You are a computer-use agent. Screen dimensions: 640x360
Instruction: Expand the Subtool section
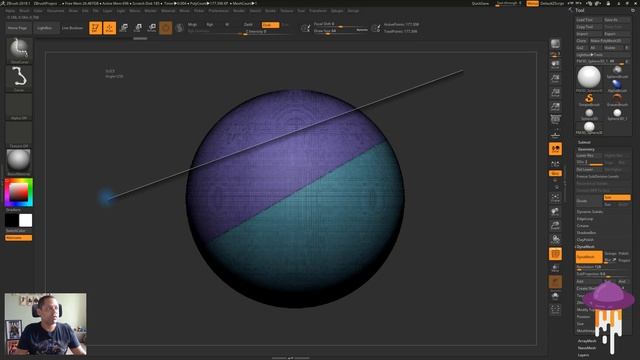click(x=584, y=142)
